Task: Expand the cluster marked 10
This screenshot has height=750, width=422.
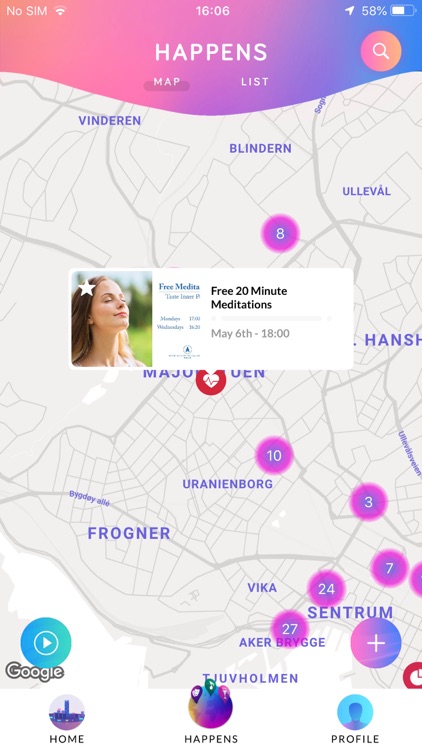Action: [x=274, y=455]
